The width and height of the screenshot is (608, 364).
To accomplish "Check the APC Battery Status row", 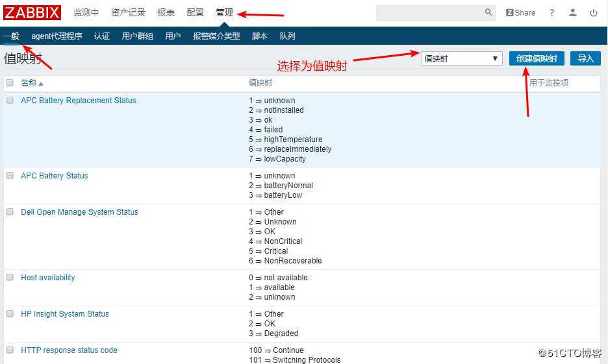I will (x=10, y=175).
